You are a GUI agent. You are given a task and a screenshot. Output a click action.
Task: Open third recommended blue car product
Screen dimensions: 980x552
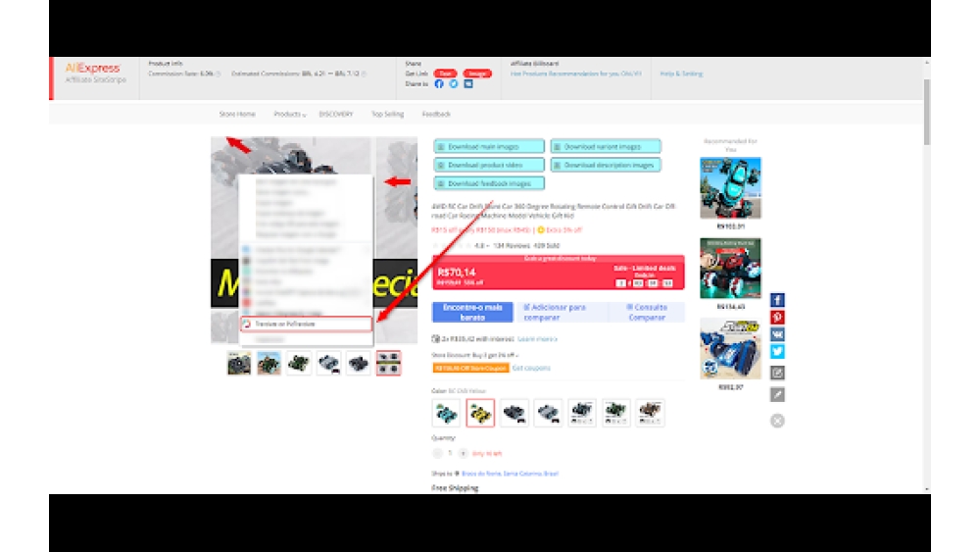click(730, 348)
